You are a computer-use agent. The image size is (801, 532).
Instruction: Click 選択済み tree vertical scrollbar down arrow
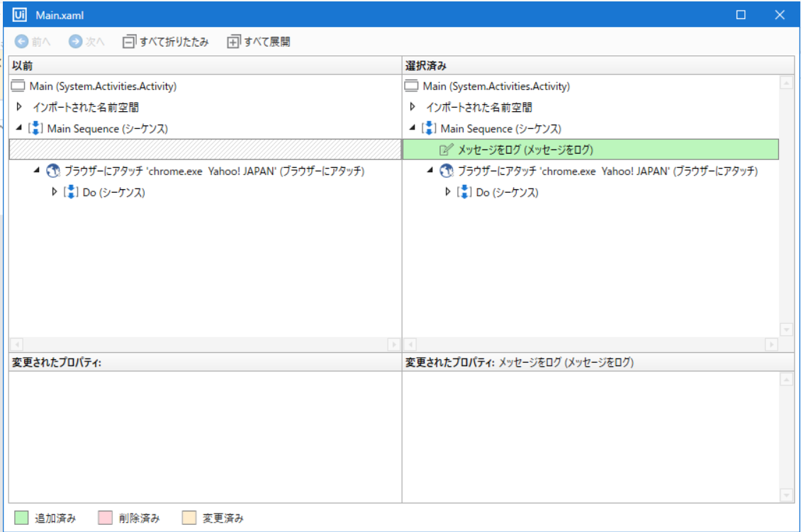point(787,330)
